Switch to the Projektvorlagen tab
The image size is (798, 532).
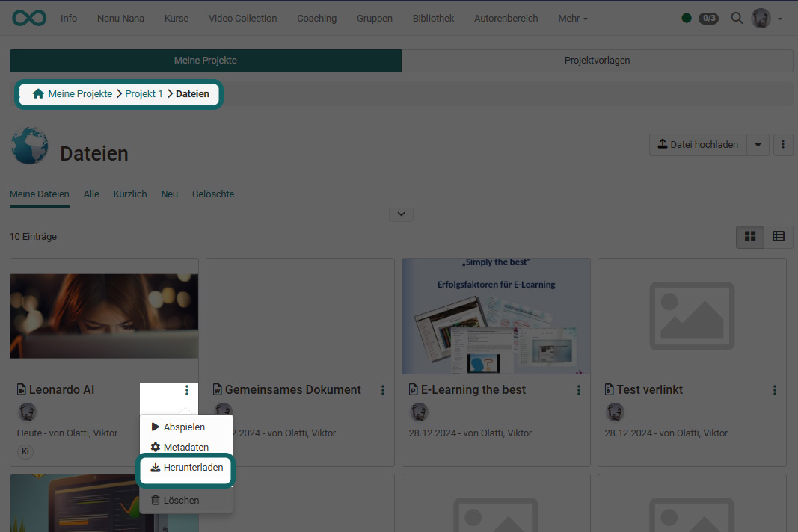[x=597, y=61]
